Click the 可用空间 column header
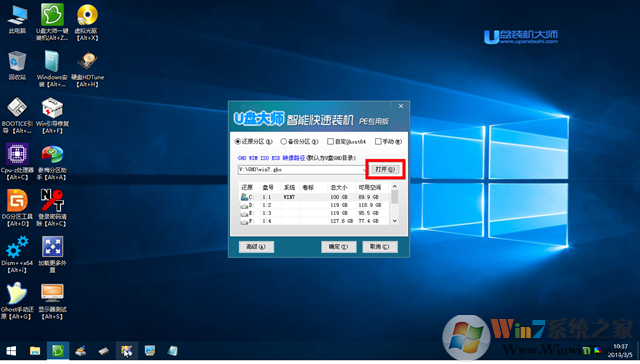 [x=372, y=187]
